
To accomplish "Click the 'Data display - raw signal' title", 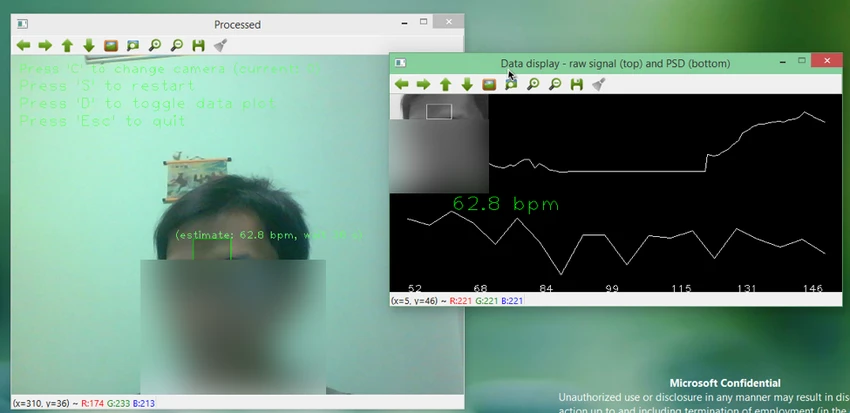I will 615,63.
